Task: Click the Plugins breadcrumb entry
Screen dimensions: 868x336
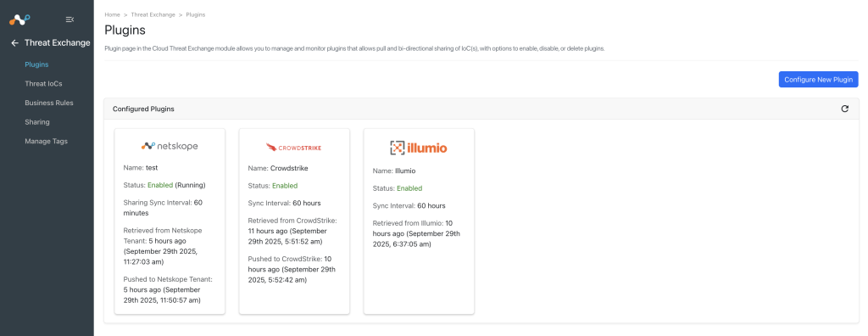Action: [x=196, y=15]
